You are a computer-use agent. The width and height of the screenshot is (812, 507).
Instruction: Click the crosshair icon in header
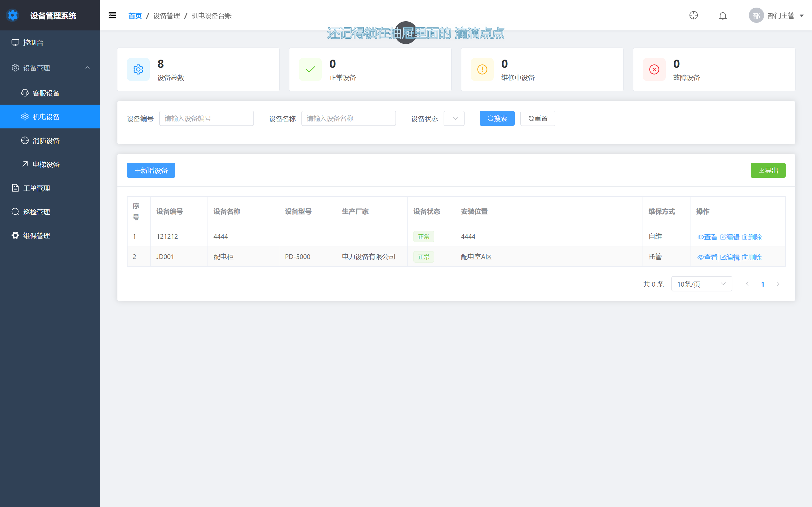(x=693, y=16)
